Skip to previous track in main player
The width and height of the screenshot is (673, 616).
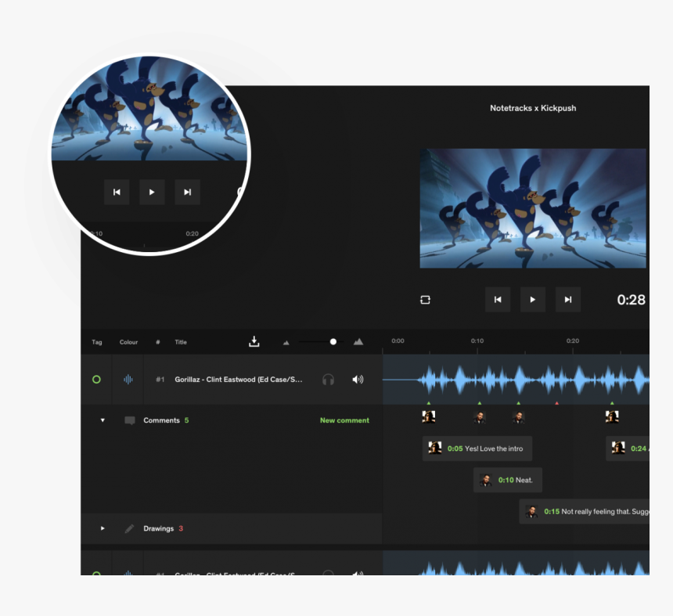(498, 300)
